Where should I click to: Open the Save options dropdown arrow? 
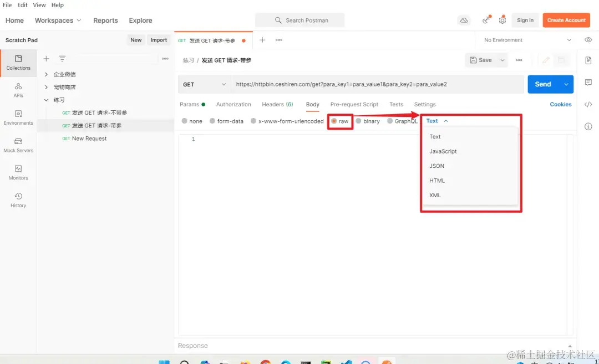coord(502,60)
